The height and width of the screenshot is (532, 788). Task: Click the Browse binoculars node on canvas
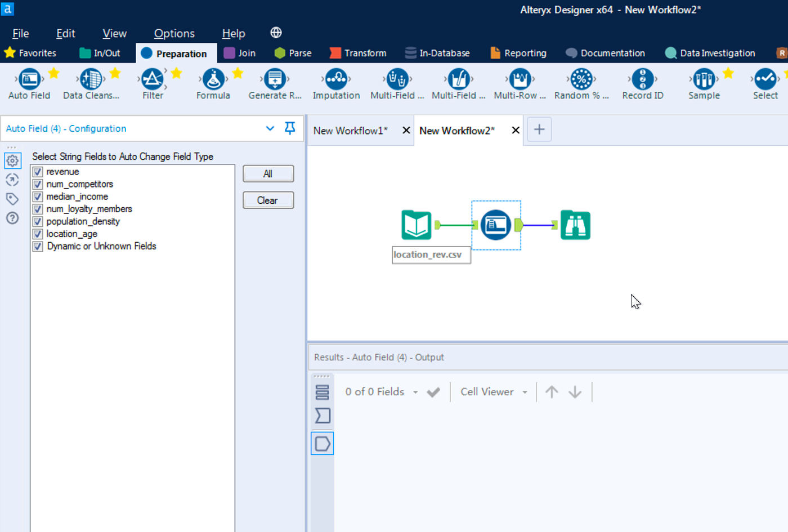tap(575, 225)
